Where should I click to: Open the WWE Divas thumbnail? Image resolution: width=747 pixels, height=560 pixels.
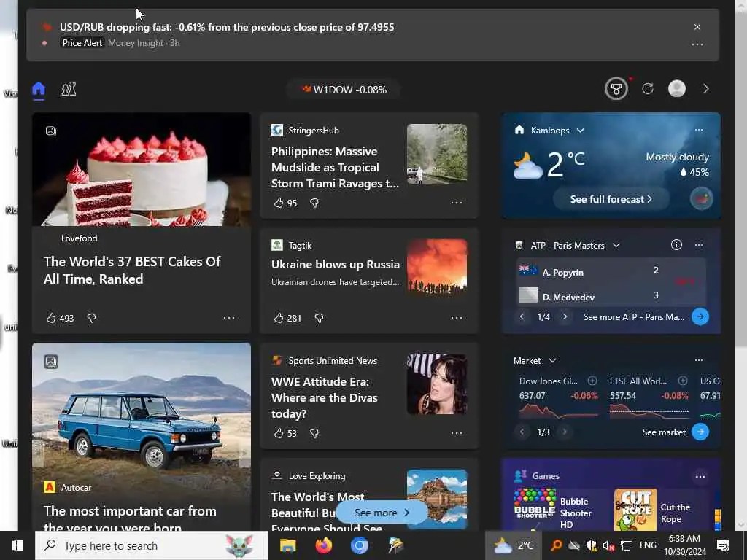coord(437,384)
